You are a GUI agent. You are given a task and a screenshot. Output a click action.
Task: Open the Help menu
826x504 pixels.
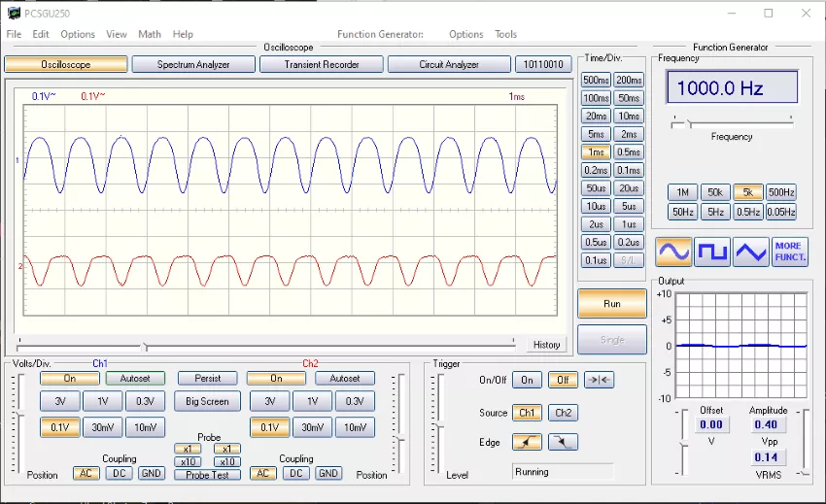(x=183, y=34)
